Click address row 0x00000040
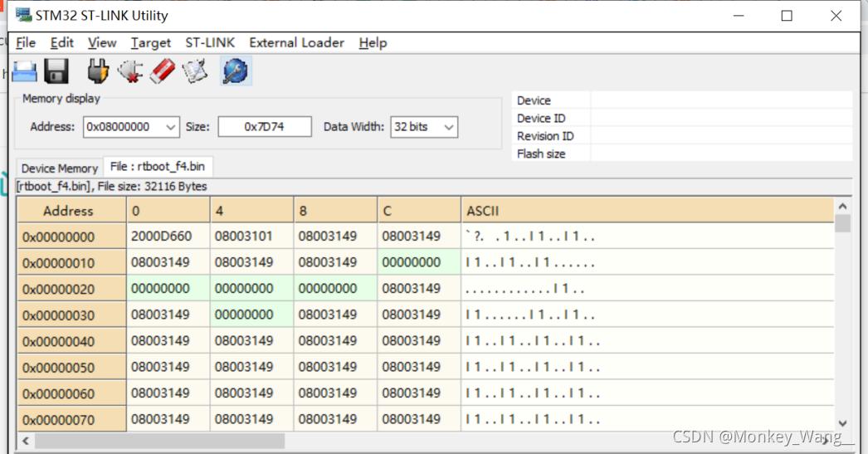This screenshot has width=868, height=454. pos(71,341)
